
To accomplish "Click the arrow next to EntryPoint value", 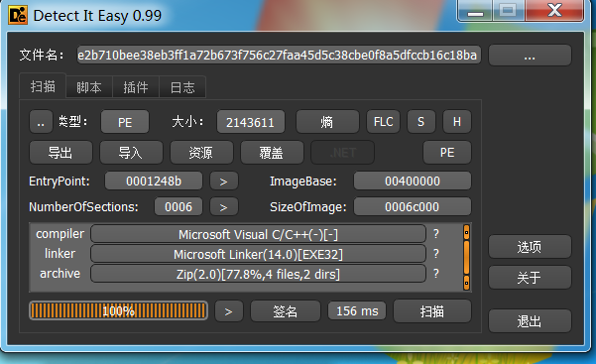I will [224, 182].
